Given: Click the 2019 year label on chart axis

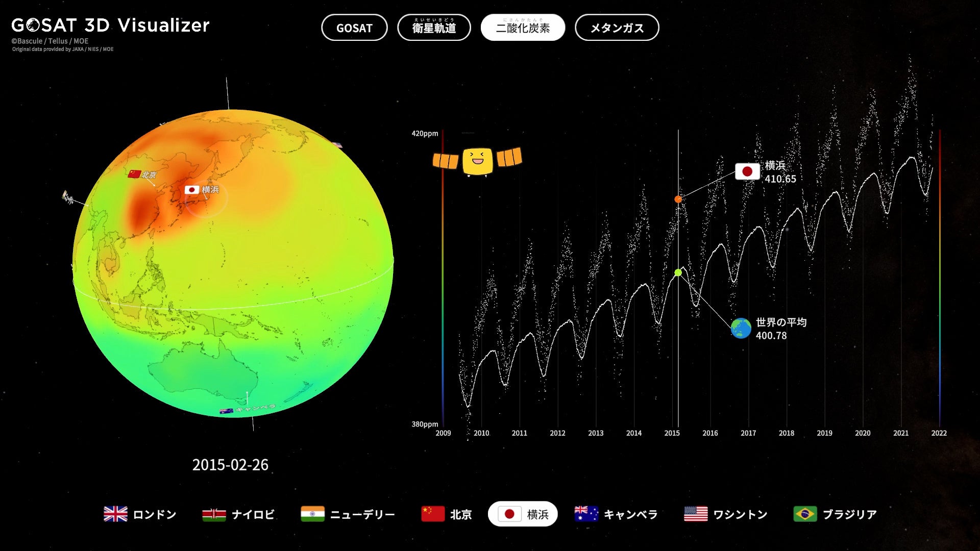Looking at the screenshot, I should click(x=824, y=433).
